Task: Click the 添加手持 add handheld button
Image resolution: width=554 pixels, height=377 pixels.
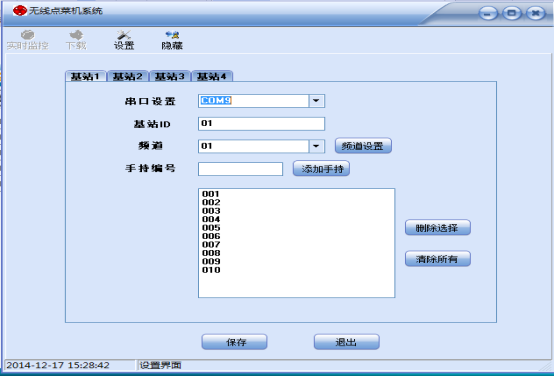Action: coord(321,169)
